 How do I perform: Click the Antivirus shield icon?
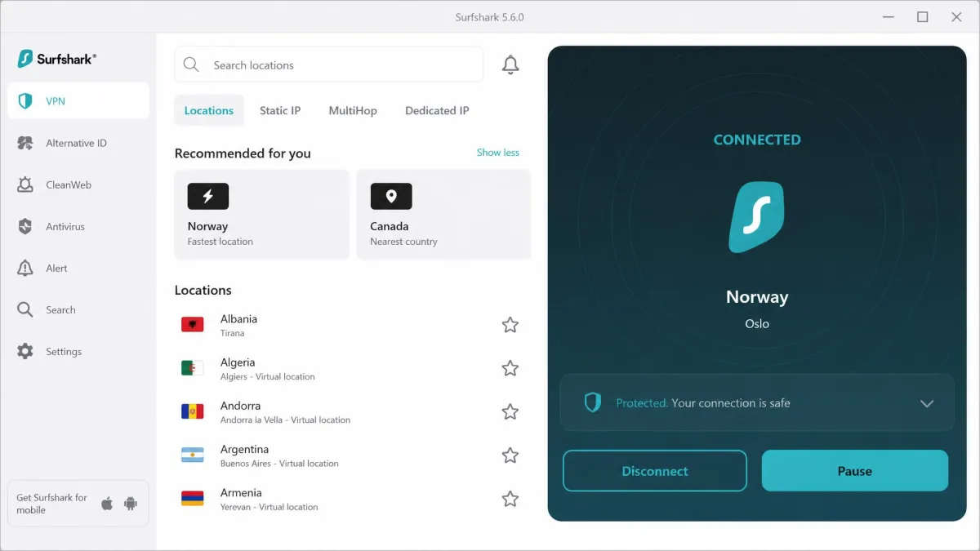point(25,226)
